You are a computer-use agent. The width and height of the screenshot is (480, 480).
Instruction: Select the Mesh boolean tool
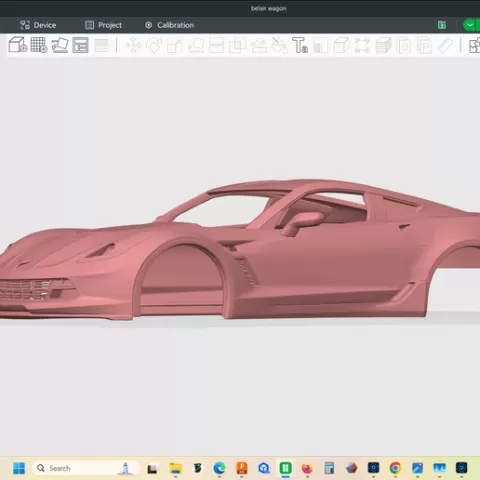pyautogui.click(x=237, y=45)
